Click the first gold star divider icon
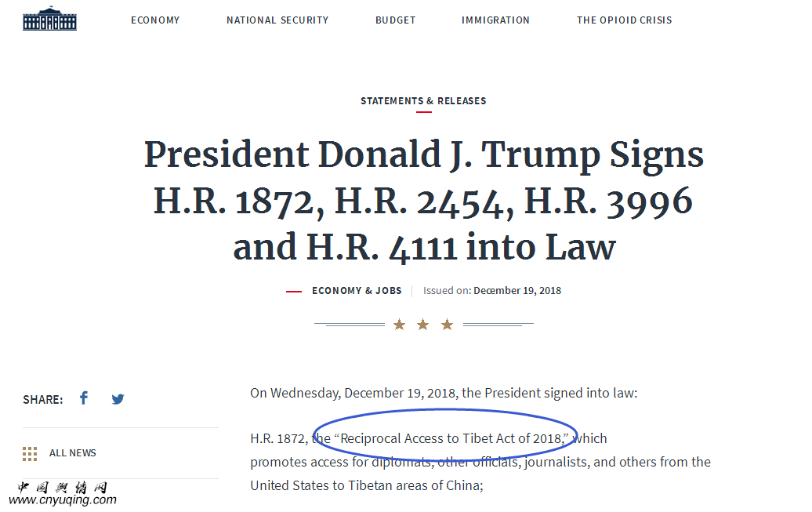The height and width of the screenshot is (512, 812). tap(399, 325)
